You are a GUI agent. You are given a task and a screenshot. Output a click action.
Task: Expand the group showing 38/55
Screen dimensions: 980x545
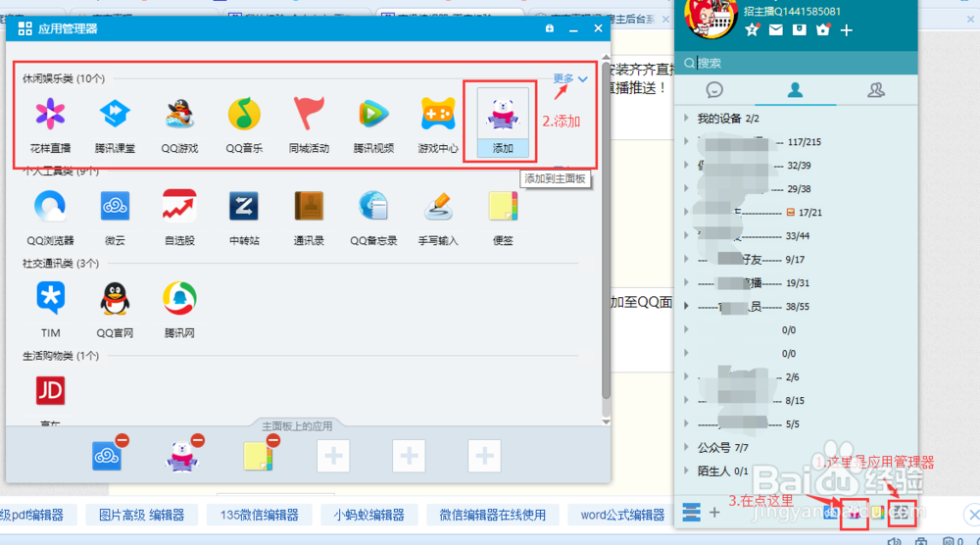tap(686, 306)
